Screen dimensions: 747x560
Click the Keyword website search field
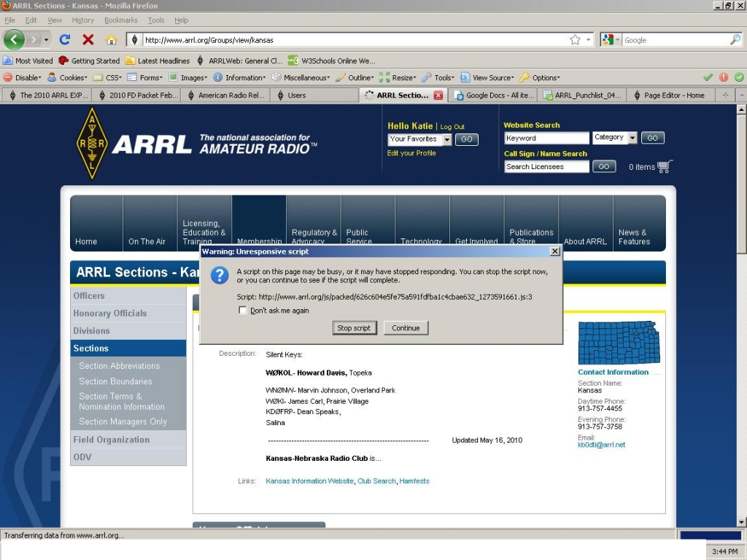click(x=546, y=138)
